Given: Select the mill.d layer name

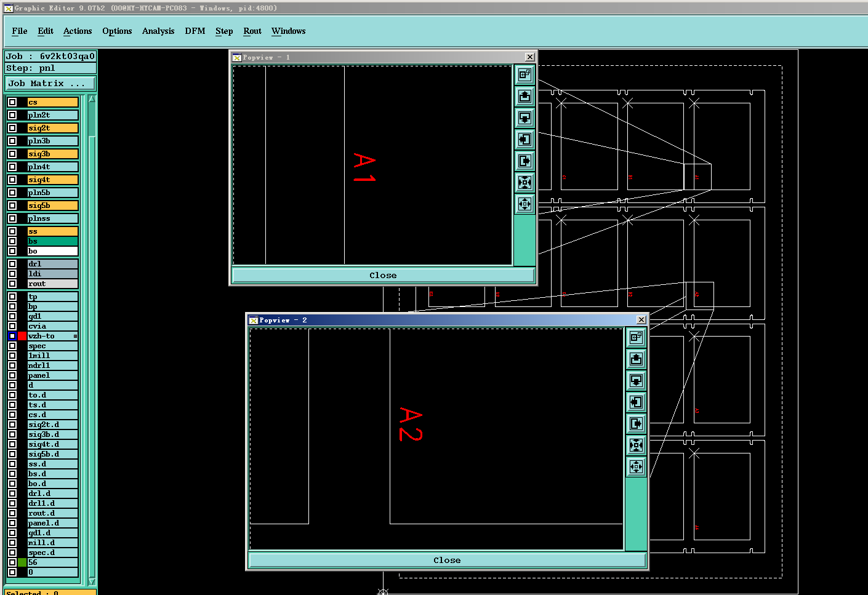Looking at the screenshot, I should (x=53, y=543).
